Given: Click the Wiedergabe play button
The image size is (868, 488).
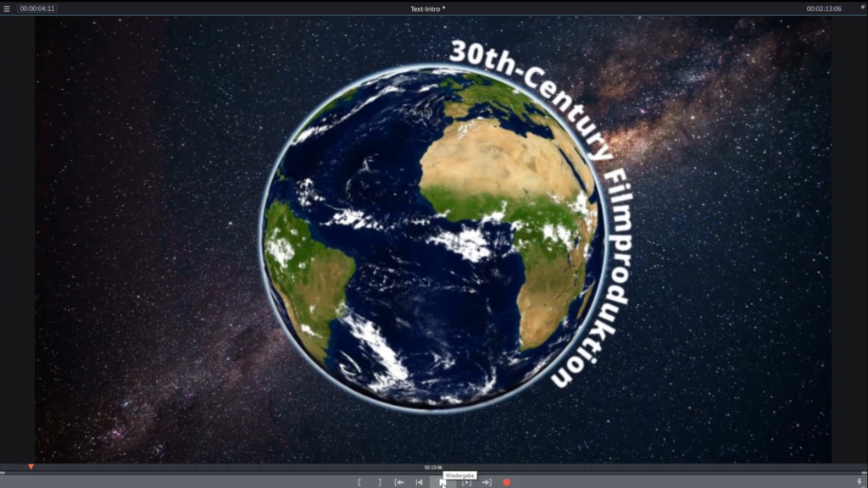Looking at the screenshot, I should tap(442, 482).
